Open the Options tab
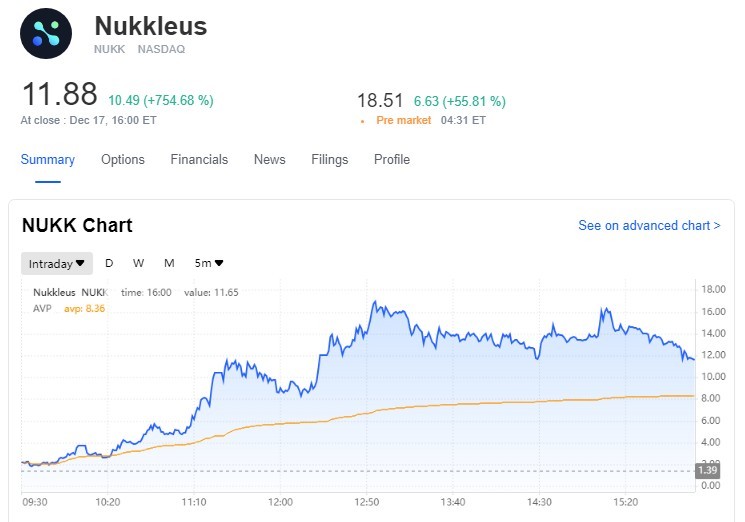The image size is (745, 522). coord(123,160)
